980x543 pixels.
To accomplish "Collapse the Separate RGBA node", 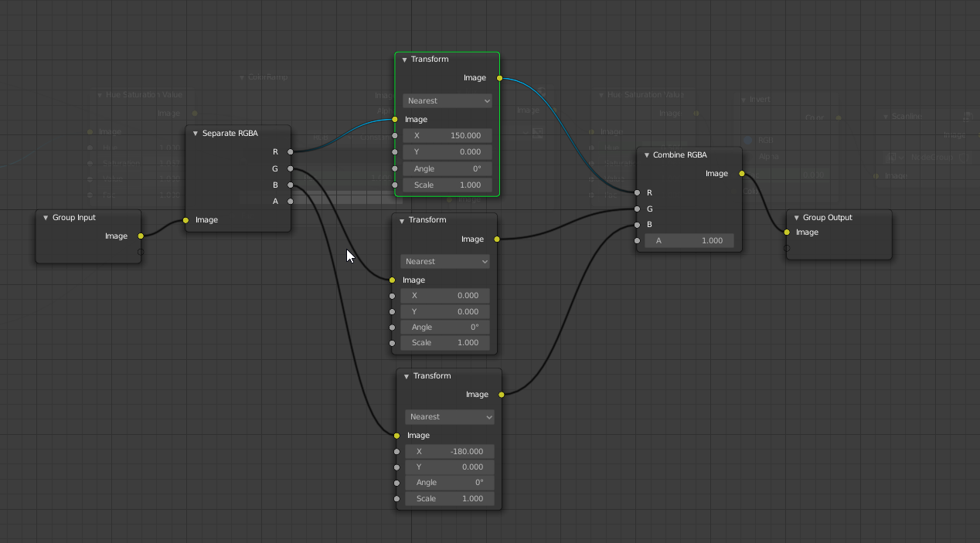I will [x=196, y=134].
